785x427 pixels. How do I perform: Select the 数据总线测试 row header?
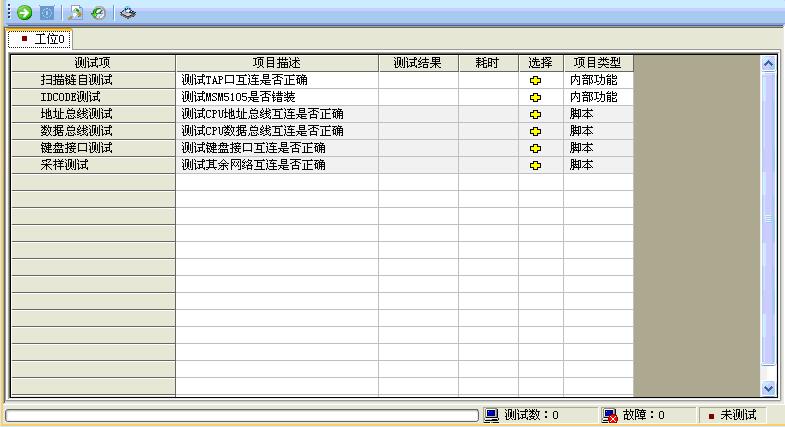[x=93, y=131]
